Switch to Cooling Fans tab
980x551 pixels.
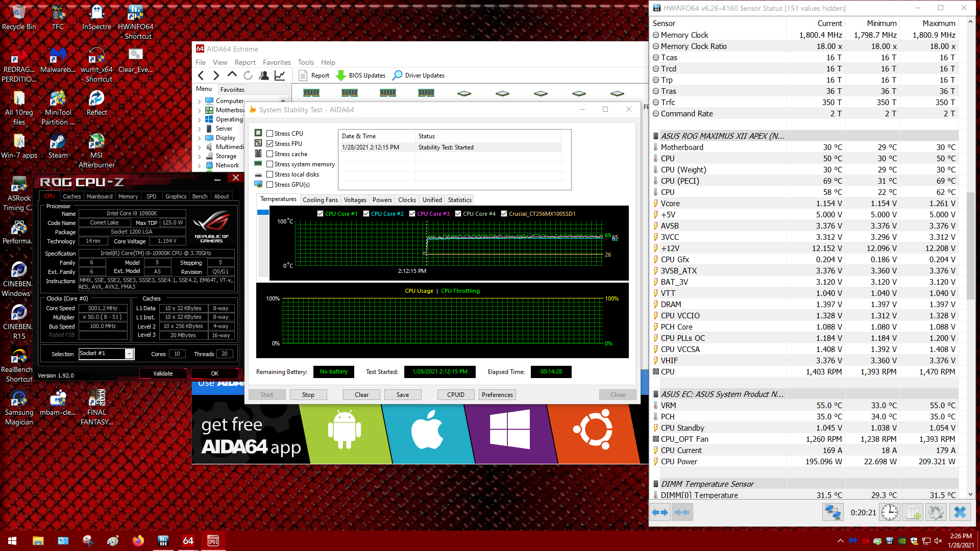320,200
